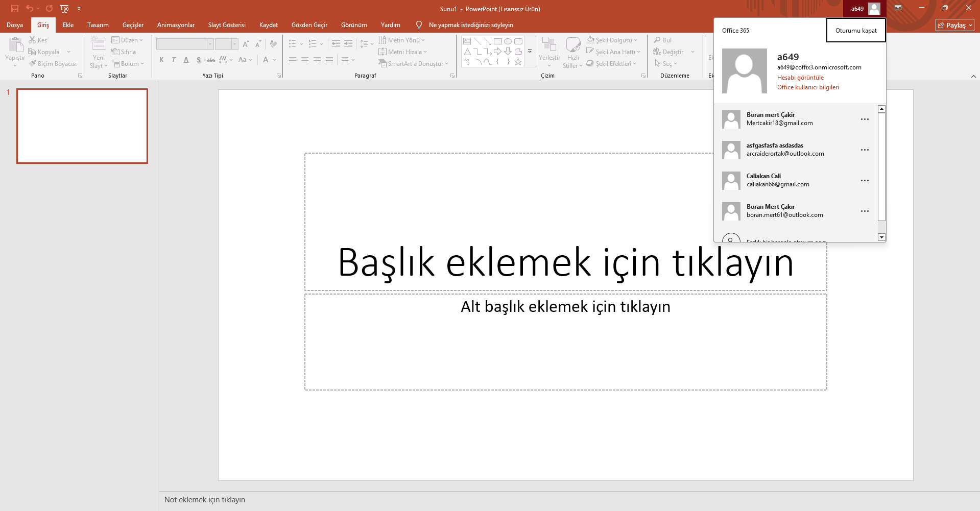
Task: Switch to the Animasyonlar tab
Action: [x=176, y=25]
